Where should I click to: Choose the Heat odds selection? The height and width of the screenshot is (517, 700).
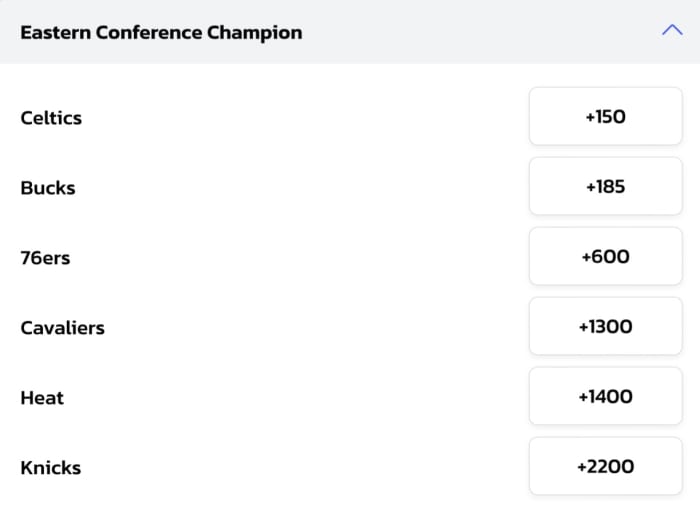pos(605,397)
